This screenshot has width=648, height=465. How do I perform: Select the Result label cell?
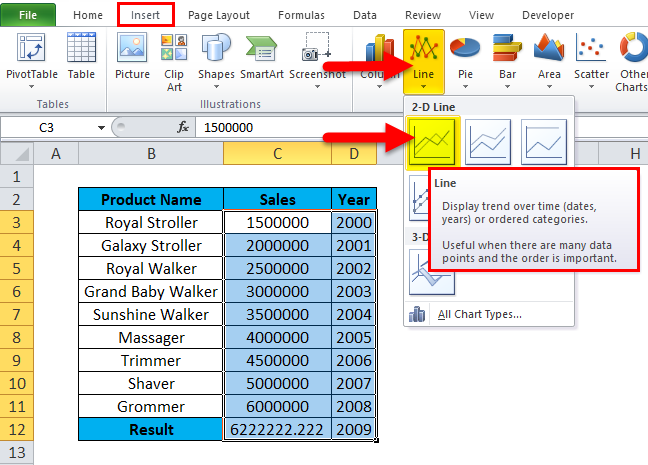(151, 429)
